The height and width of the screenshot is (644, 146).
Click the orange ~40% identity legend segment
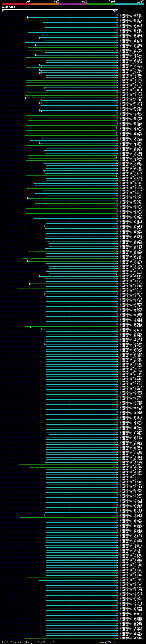tap(45, 4)
